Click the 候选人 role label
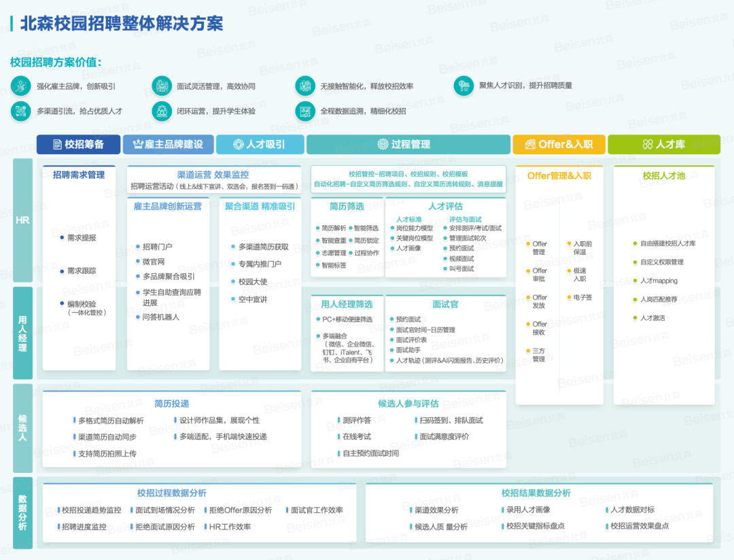This screenshot has width=734, height=560. [22, 428]
